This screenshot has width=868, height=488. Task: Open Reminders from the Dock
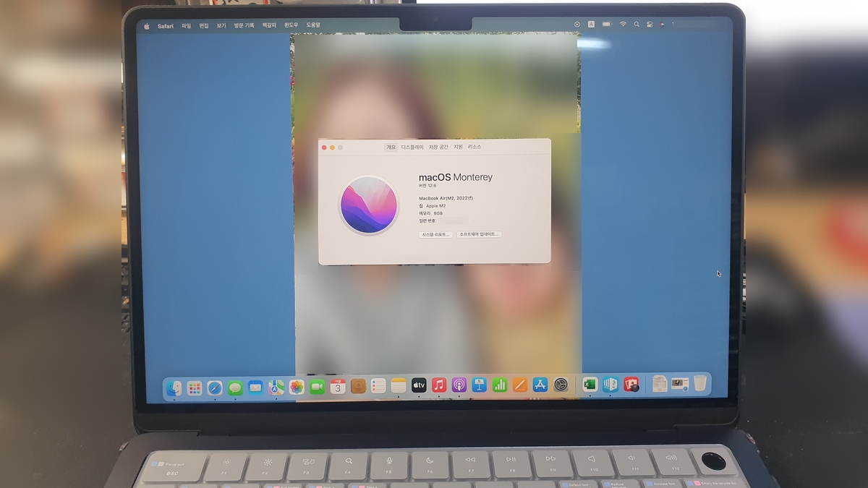coord(378,386)
